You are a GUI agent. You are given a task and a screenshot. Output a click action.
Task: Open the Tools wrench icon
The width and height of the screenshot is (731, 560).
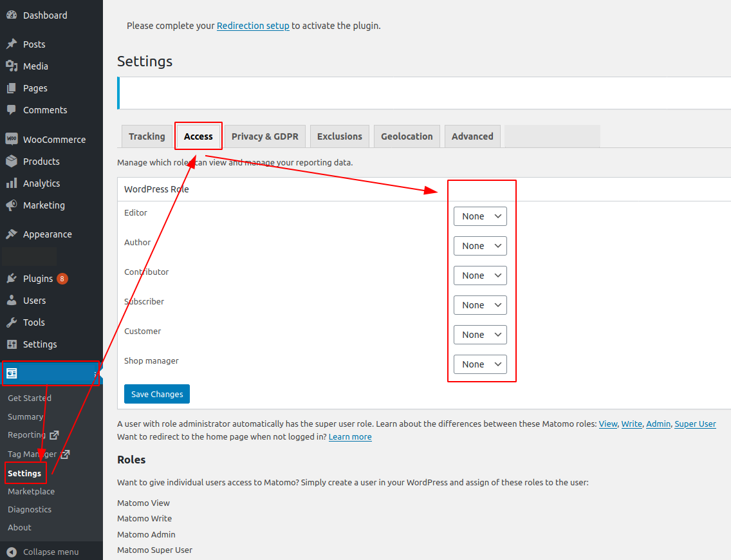click(14, 322)
